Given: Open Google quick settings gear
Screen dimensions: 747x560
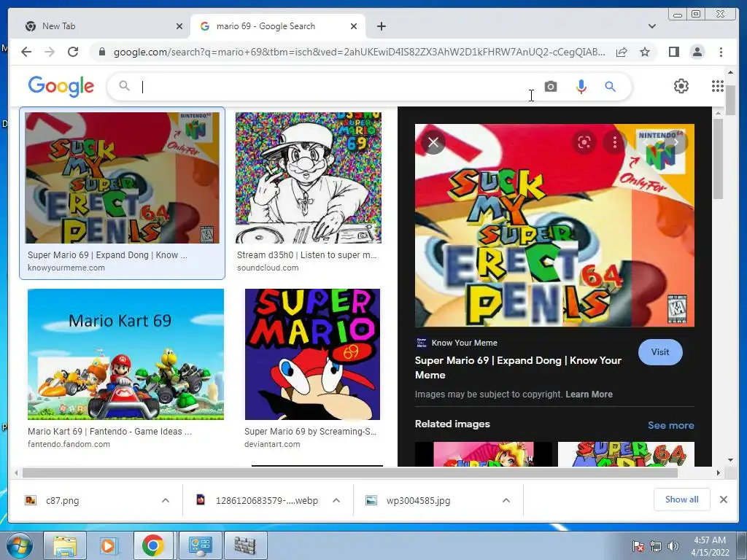Looking at the screenshot, I should (x=681, y=86).
